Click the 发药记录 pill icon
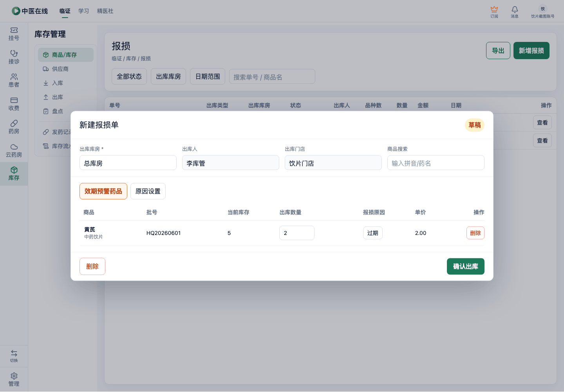This screenshot has height=392, width=564. coord(46,132)
